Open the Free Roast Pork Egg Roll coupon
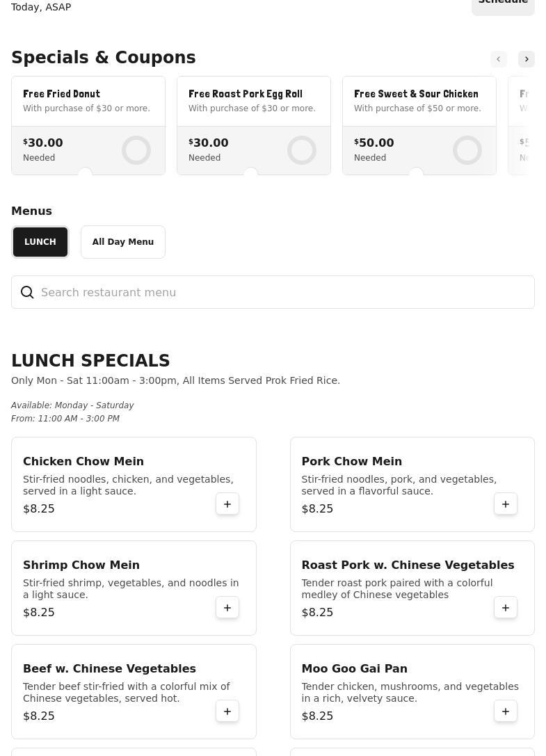 254,101
